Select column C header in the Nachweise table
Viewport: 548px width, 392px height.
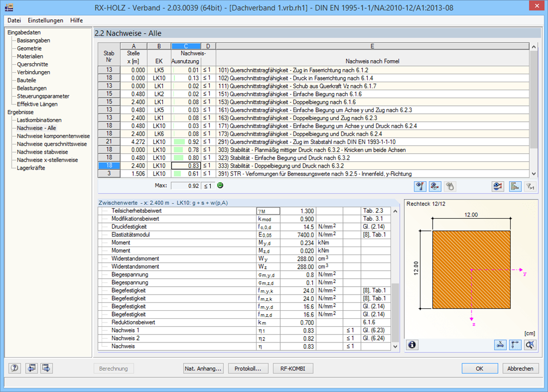(186, 46)
